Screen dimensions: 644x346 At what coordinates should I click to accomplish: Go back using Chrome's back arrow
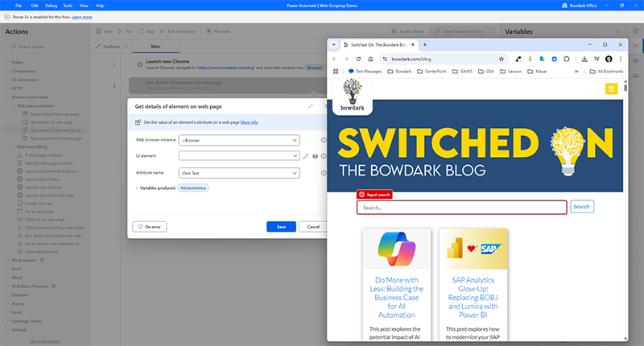pos(334,59)
